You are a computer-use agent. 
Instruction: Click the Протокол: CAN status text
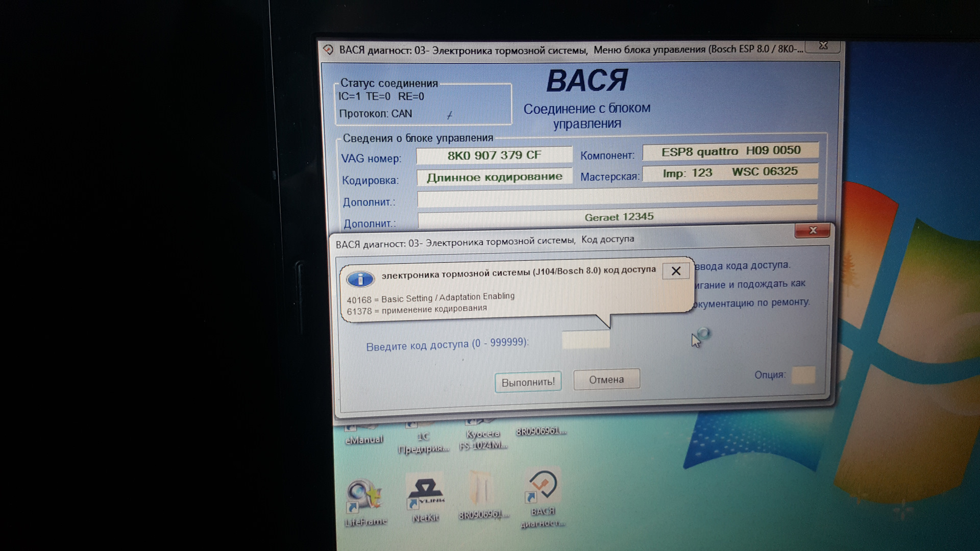click(x=375, y=114)
